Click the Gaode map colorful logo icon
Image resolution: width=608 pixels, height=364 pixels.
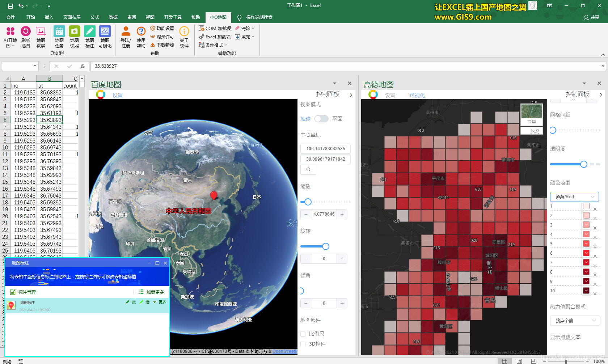coord(373,94)
